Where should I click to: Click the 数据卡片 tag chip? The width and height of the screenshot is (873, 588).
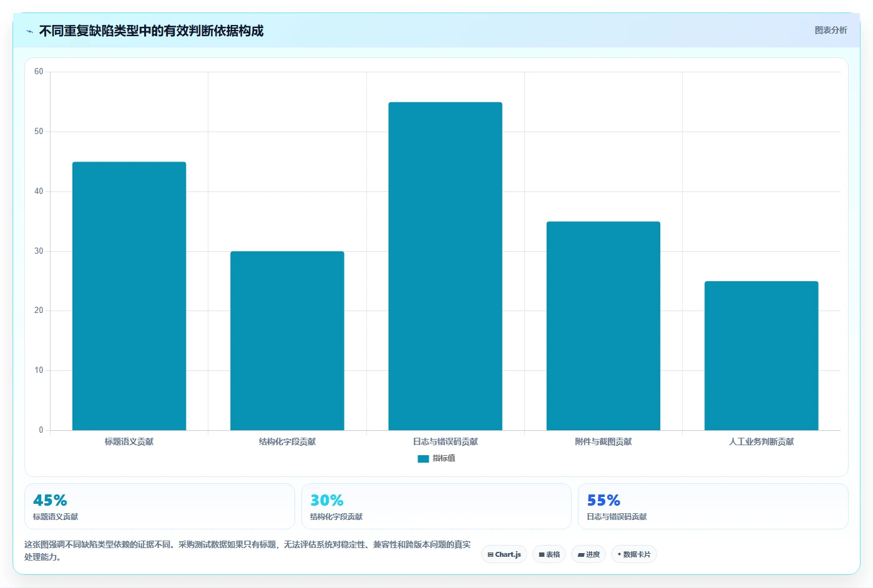tap(634, 554)
